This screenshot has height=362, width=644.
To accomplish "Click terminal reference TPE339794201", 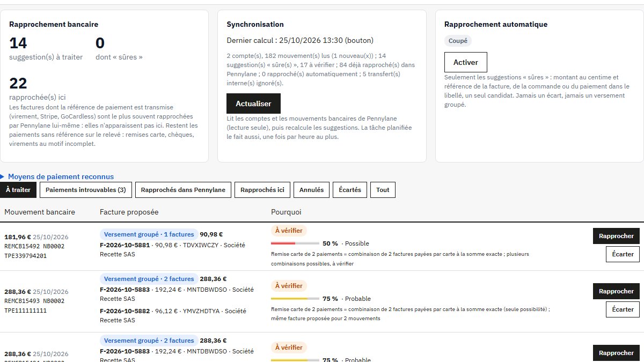I will click(x=25, y=256).
